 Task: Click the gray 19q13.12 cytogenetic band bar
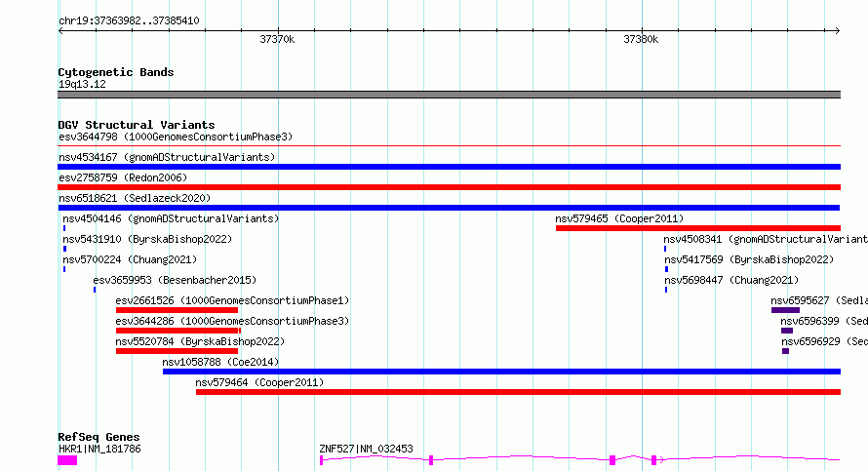tap(449, 95)
